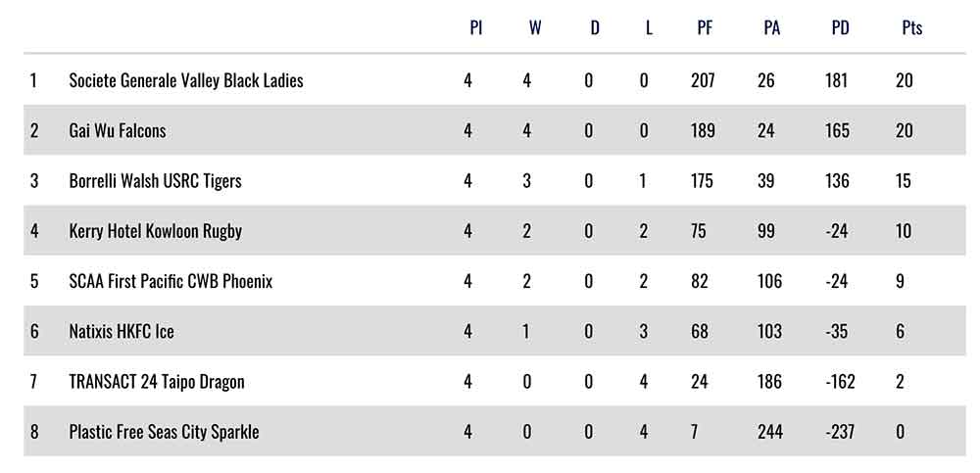
Task: Click the Pts column header
Action: [911, 27]
